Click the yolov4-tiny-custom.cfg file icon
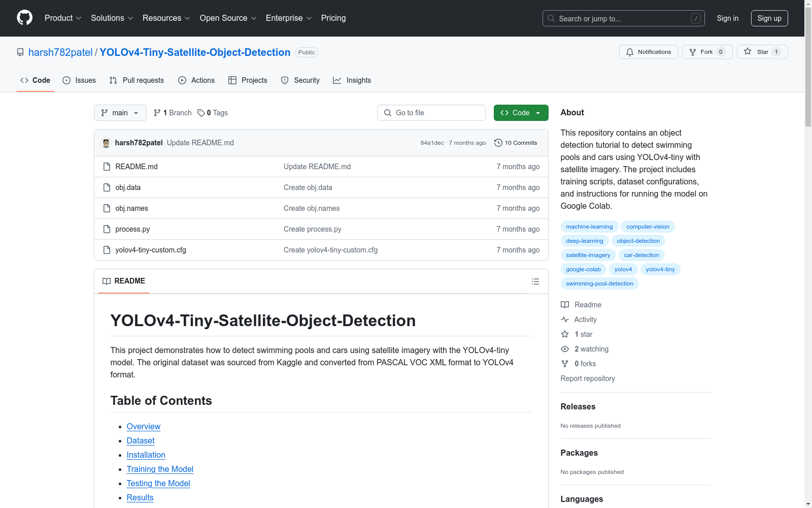 (x=107, y=250)
